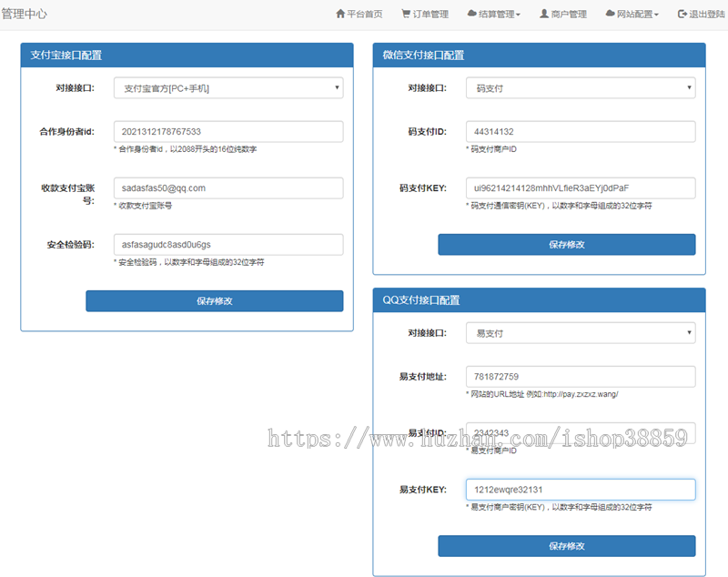The width and height of the screenshot is (728, 577).
Task: Focus the 安全检验码 input field
Action: pyautogui.click(x=228, y=245)
